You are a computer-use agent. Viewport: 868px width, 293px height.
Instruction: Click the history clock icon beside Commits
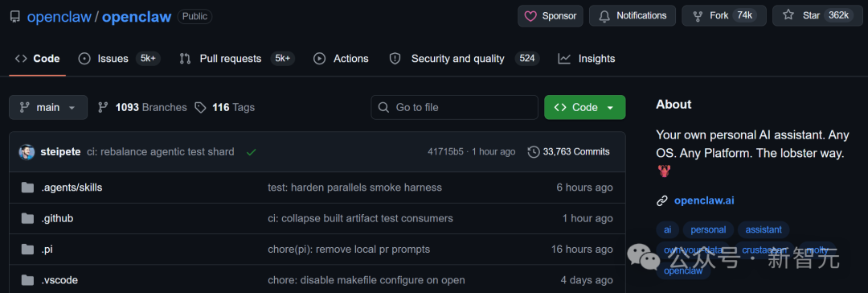click(x=534, y=151)
